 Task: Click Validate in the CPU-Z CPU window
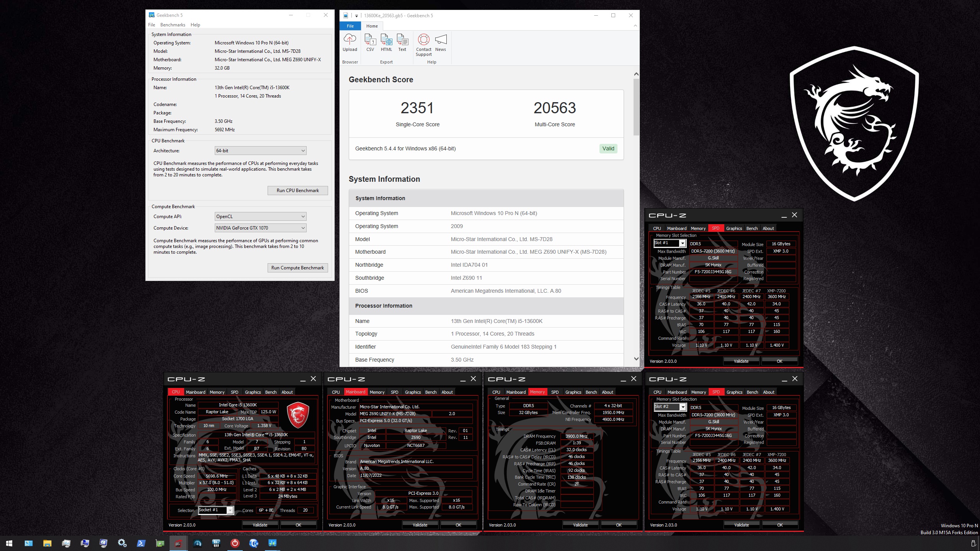pyautogui.click(x=260, y=525)
